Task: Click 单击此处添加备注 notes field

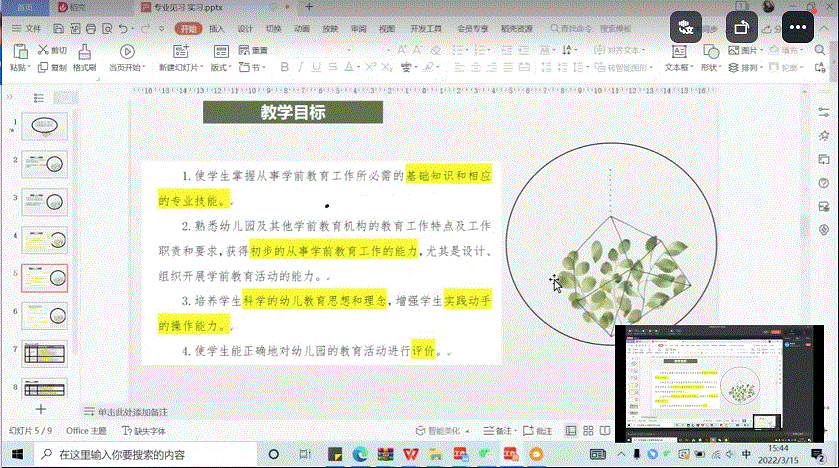Action: pos(126,412)
